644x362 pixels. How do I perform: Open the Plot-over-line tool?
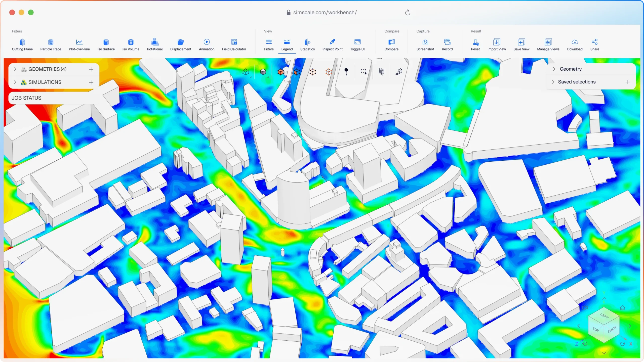click(x=79, y=45)
